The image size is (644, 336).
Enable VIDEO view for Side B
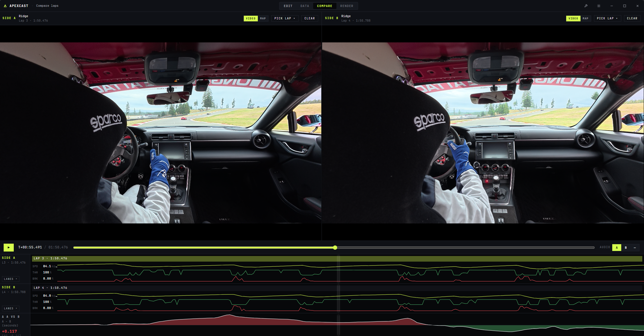[x=573, y=19]
